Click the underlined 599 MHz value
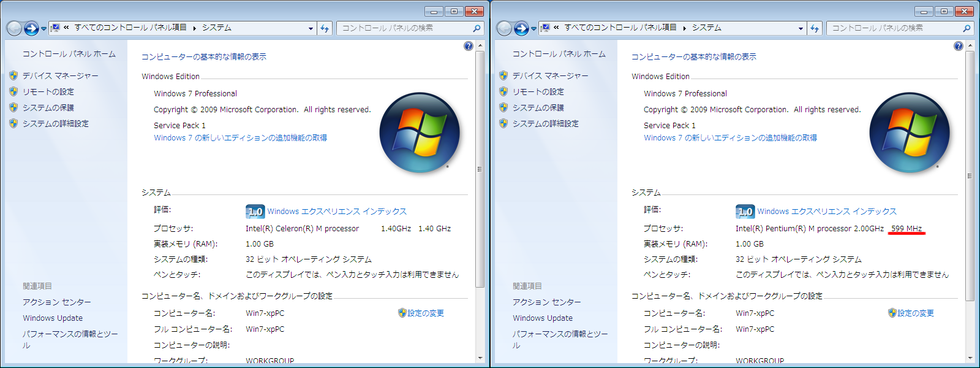980x368 pixels. (907, 229)
